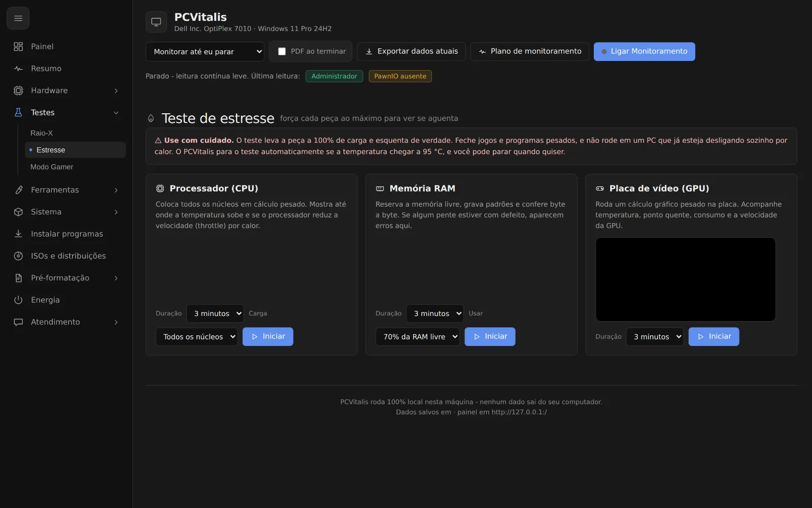Click the Pré-formatação document icon
Viewport: 812px width, 508px height.
[18, 278]
